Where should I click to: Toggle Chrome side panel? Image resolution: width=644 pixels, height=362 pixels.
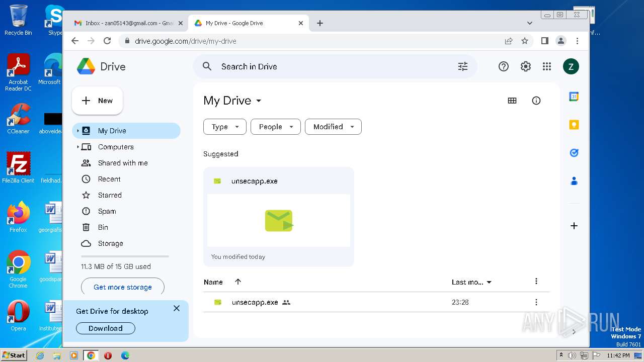544,41
